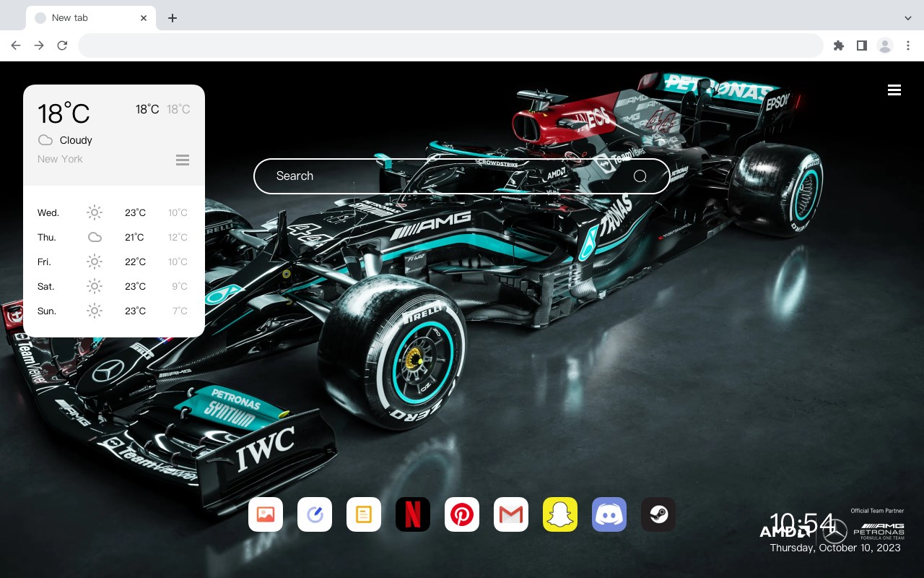Open the Pinterest shortcut icon

pyautogui.click(x=462, y=514)
